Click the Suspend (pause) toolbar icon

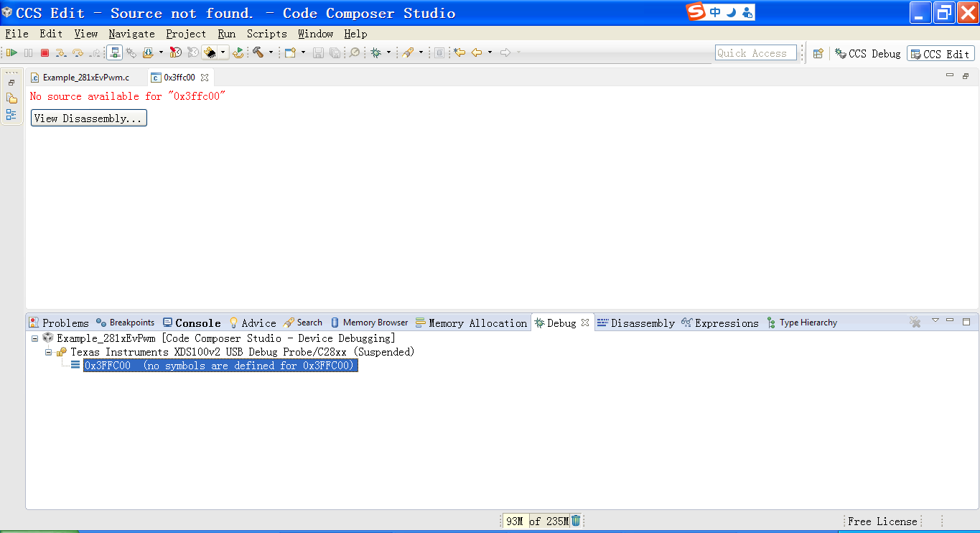coord(28,52)
